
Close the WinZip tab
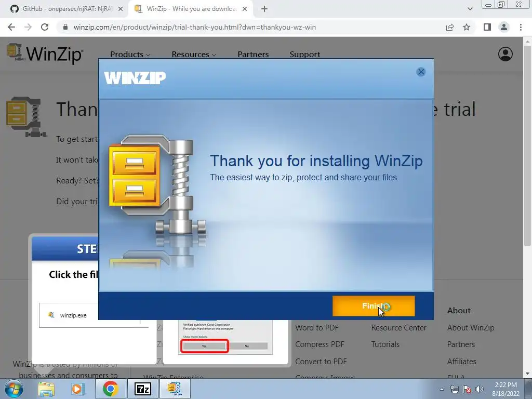click(245, 9)
